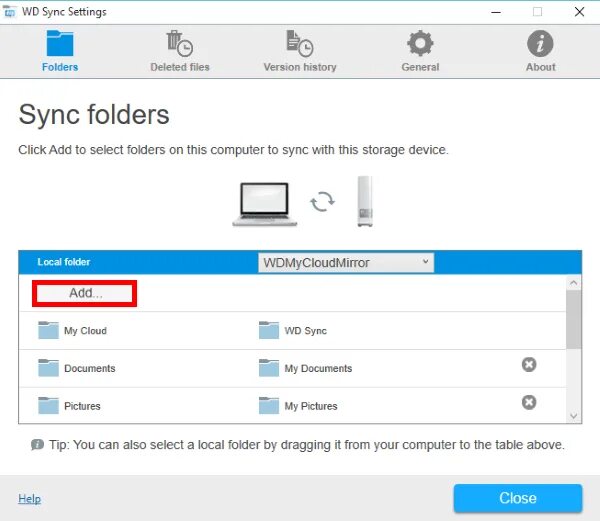Click the blue Close button

(x=518, y=498)
